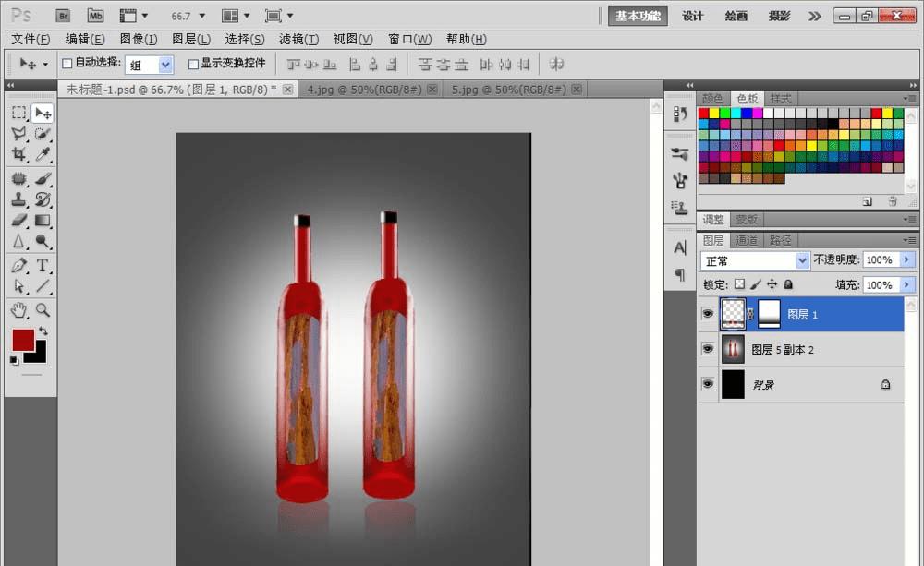The height and width of the screenshot is (566, 924).
Task: Open the auto-select 组 dropdown
Action: pyautogui.click(x=165, y=65)
